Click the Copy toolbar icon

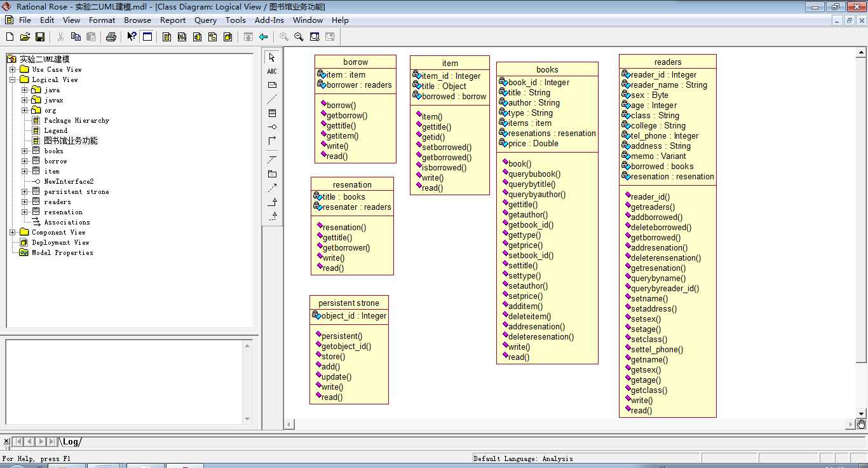click(76, 37)
